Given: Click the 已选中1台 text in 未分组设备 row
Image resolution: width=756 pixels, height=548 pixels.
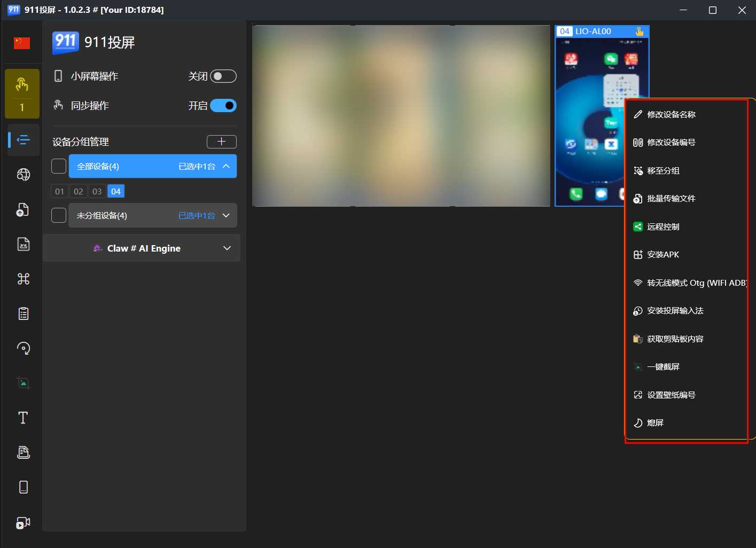Looking at the screenshot, I should pyautogui.click(x=197, y=215).
